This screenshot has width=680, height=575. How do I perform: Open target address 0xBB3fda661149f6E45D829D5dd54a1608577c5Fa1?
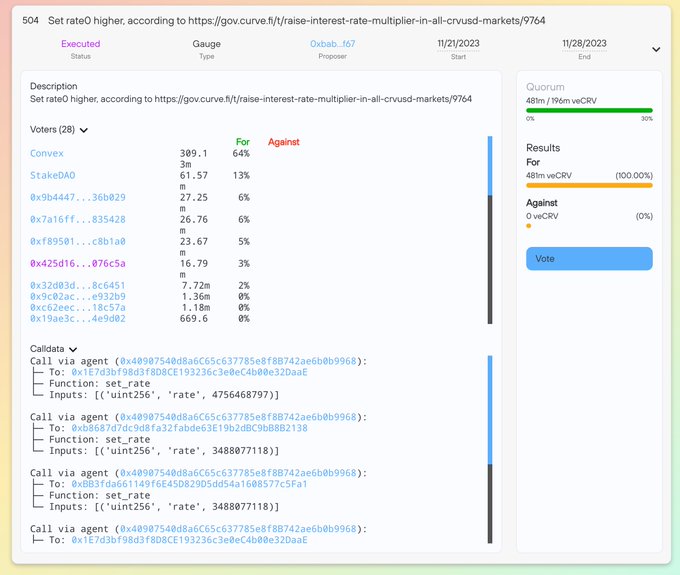tap(190, 484)
